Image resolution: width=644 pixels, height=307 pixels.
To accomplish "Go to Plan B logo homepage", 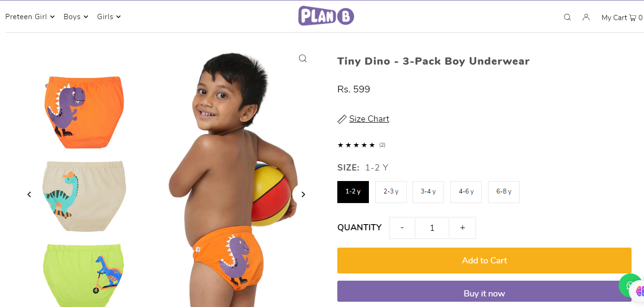I will (x=326, y=16).
